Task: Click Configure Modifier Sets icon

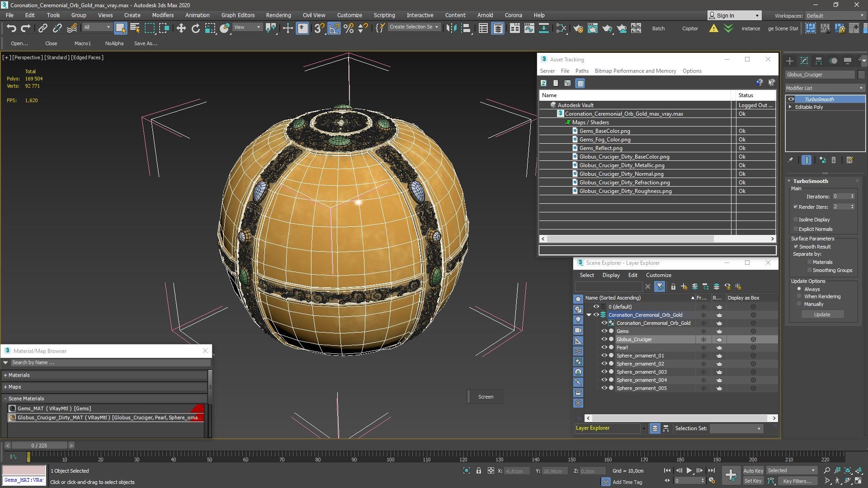Action: click(849, 160)
